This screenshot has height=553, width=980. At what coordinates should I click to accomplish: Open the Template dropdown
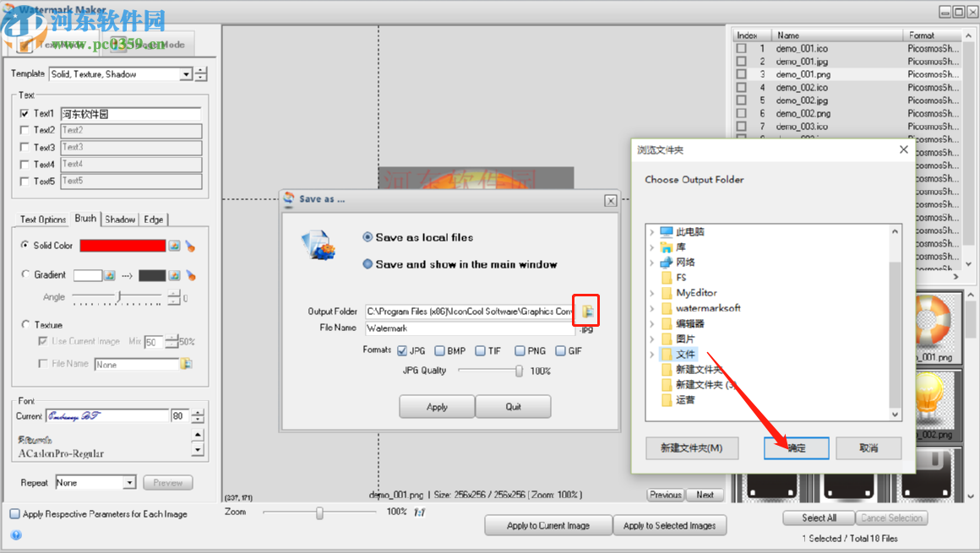(x=186, y=73)
